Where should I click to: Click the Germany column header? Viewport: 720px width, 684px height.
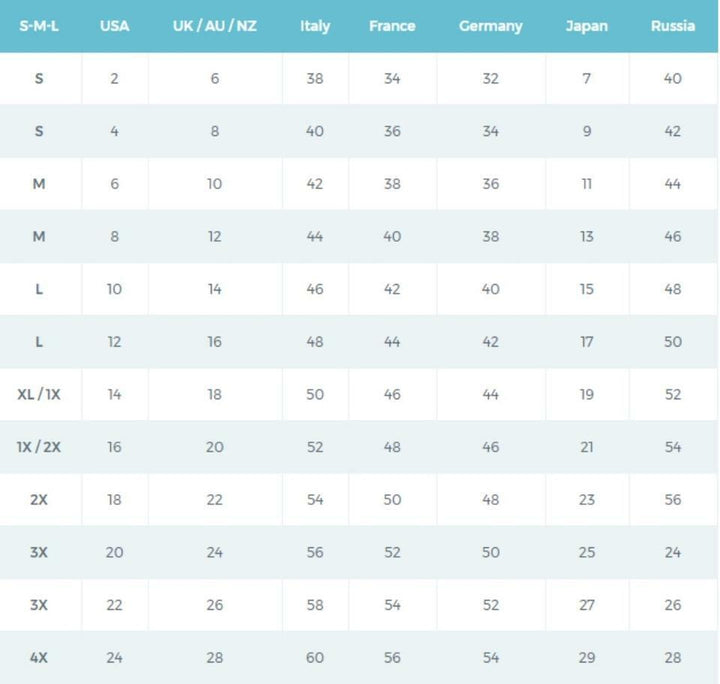pyautogui.click(x=490, y=26)
